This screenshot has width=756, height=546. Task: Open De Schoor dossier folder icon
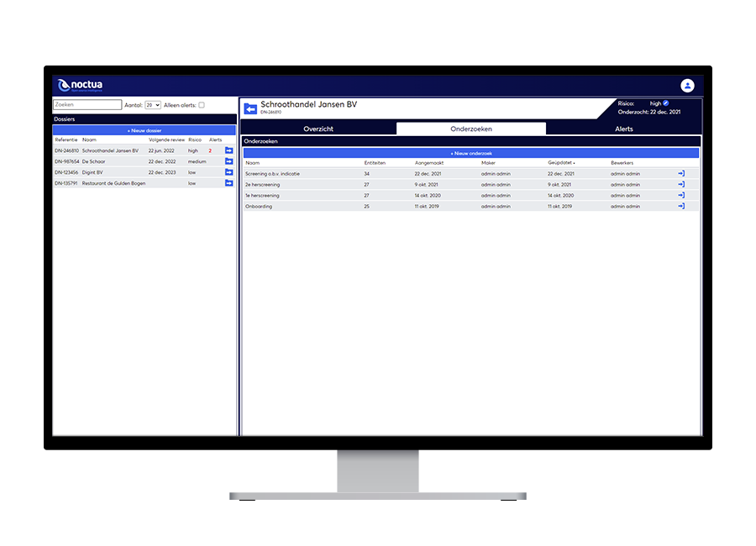coord(229,161)
